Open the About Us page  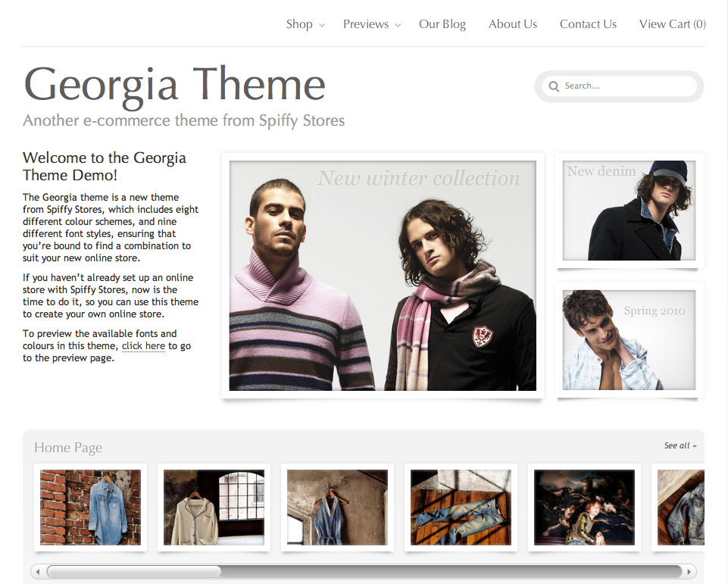tap(513, 24)
